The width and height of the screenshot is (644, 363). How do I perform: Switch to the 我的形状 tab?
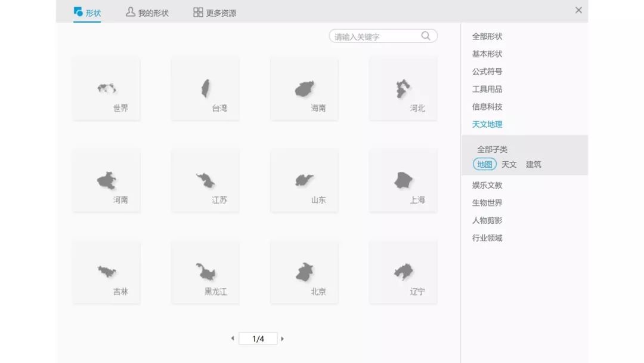pos(148,11)
